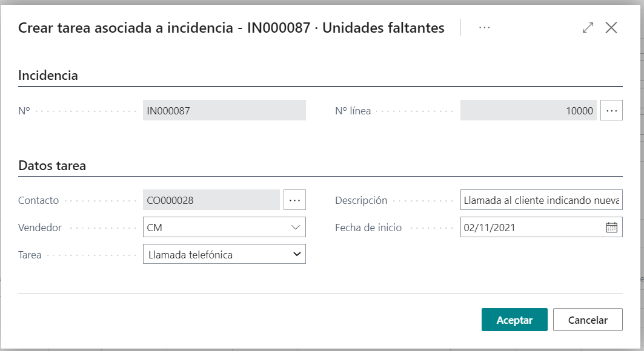Viewport: 644px width, 351px height.
Task: Open the Nº línea lookup ellipsis button
Action: point(611,111)
